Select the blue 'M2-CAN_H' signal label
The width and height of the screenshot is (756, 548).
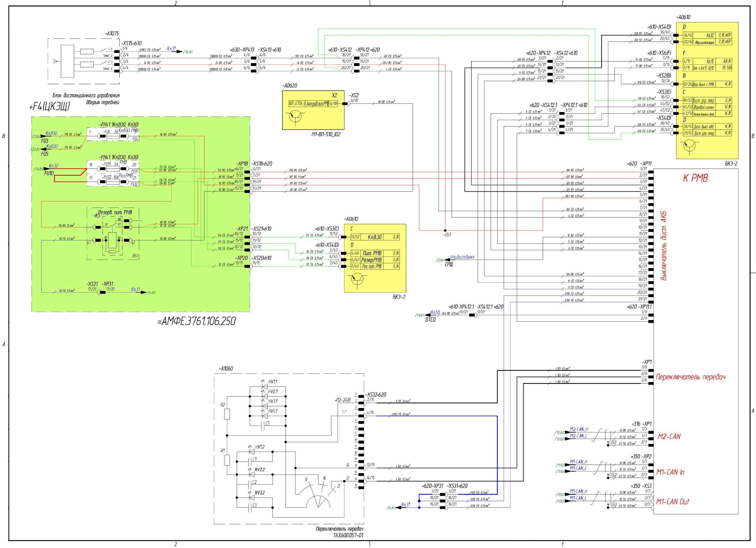point(579,429)
